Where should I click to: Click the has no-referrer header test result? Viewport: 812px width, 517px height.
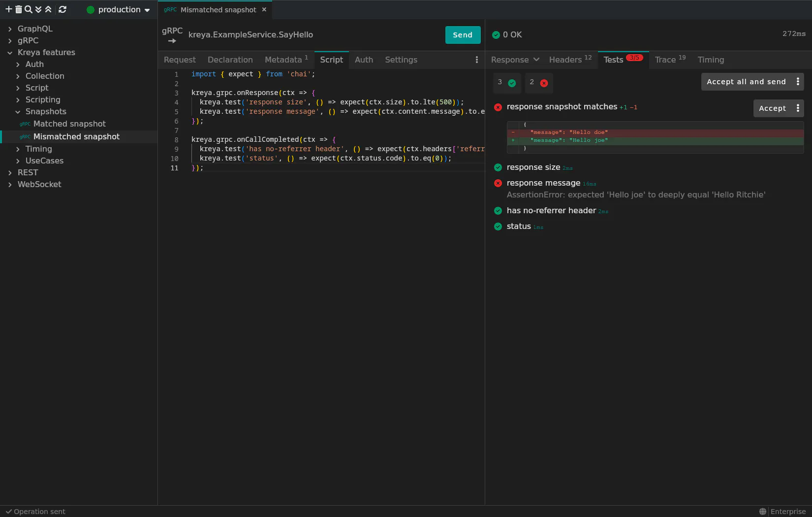[551, 211]
